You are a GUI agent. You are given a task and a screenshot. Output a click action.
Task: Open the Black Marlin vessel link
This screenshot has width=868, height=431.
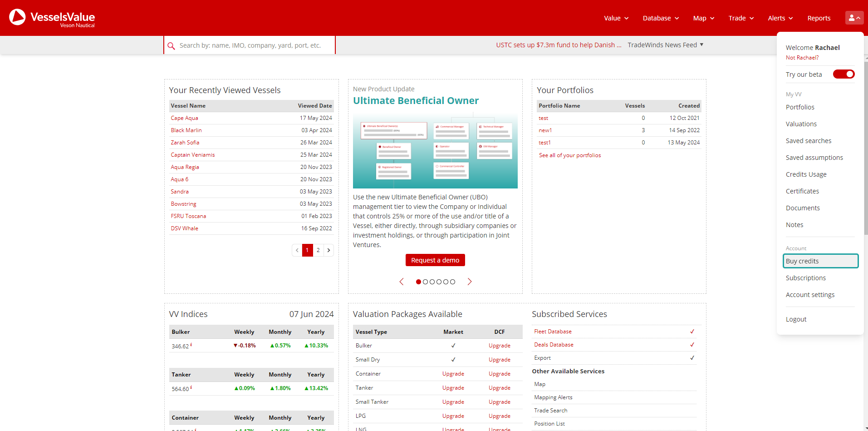tap(186, 130)
